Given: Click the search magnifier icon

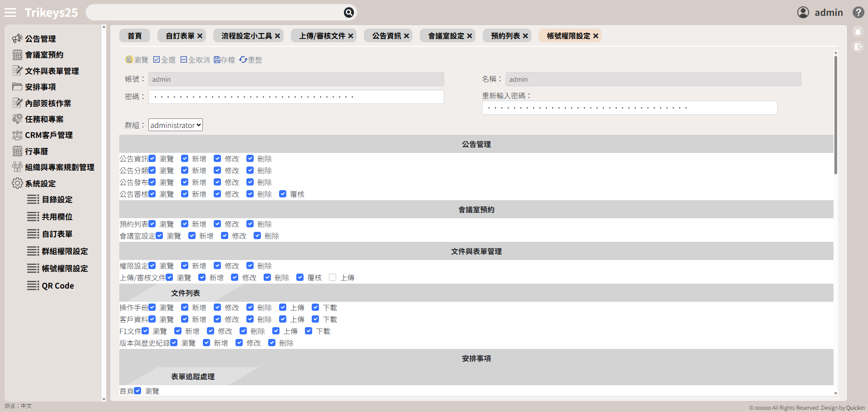Looking at the screenshot, I should [348, 13].
